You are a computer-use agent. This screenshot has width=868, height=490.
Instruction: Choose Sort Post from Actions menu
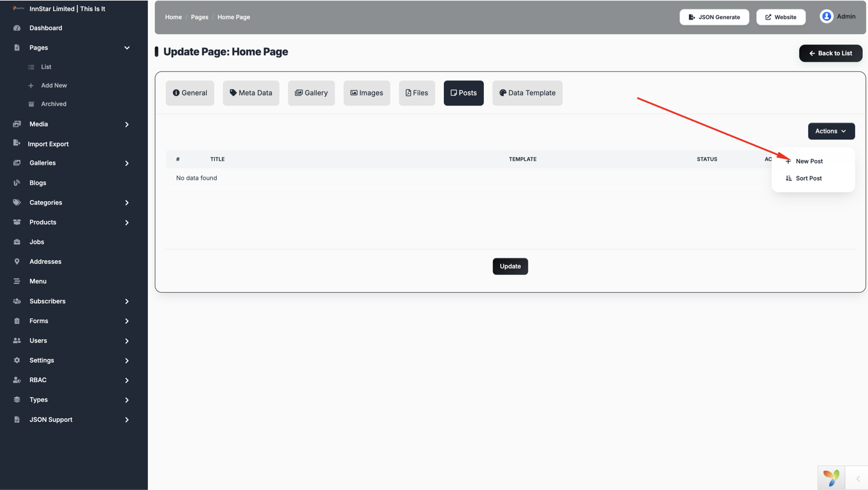point(808,178)
